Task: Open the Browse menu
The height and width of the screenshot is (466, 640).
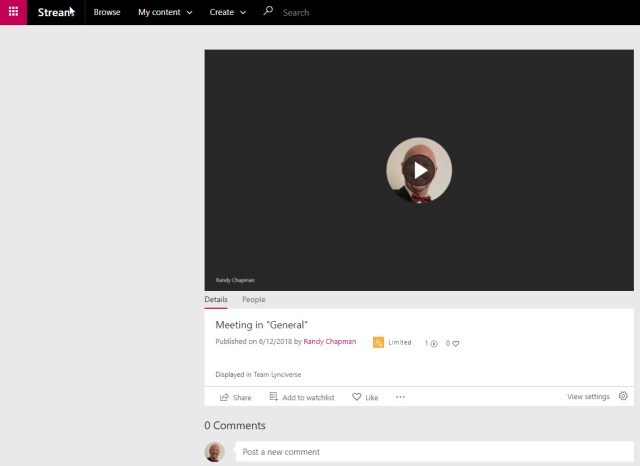Action: click(107, 12)
